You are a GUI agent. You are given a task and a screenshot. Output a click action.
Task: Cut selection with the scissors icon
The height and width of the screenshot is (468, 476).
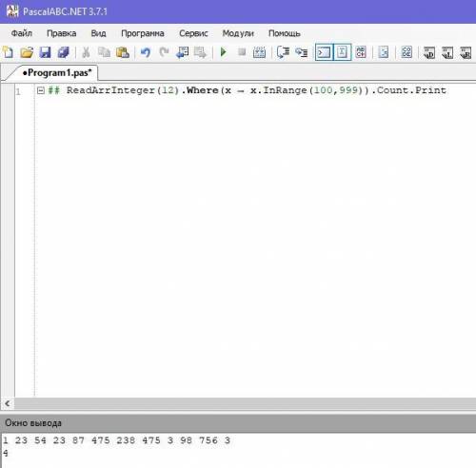click(86, 52)
